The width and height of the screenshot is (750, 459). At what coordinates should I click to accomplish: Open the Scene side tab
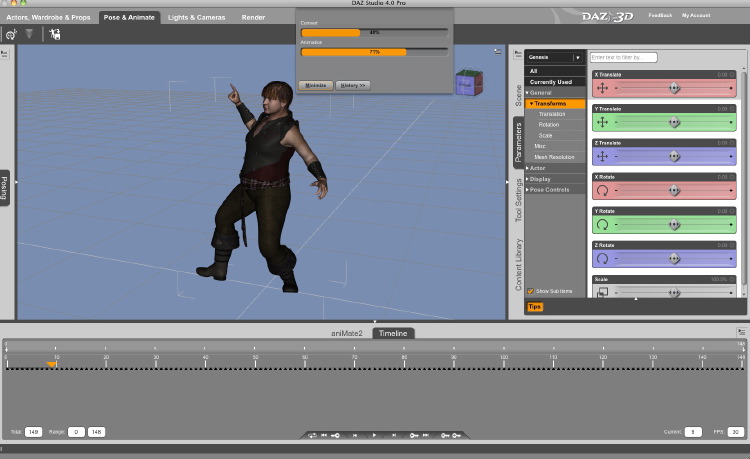(518, 96)
